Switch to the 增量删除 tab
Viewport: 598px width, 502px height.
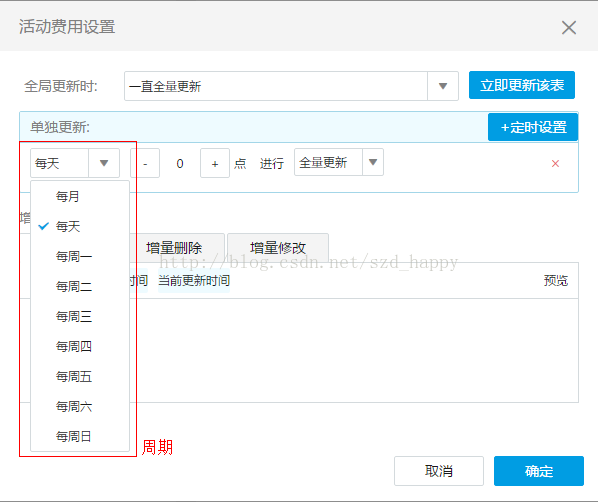point(177,248)
